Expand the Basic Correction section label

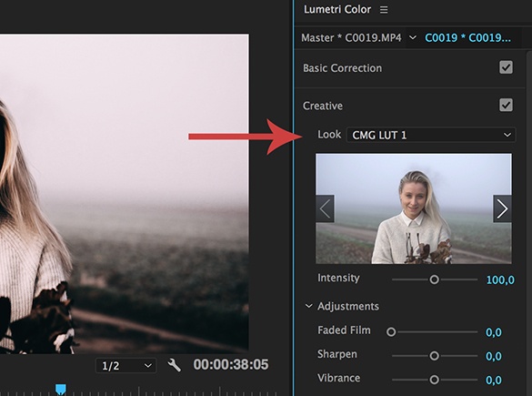(342, 68)
